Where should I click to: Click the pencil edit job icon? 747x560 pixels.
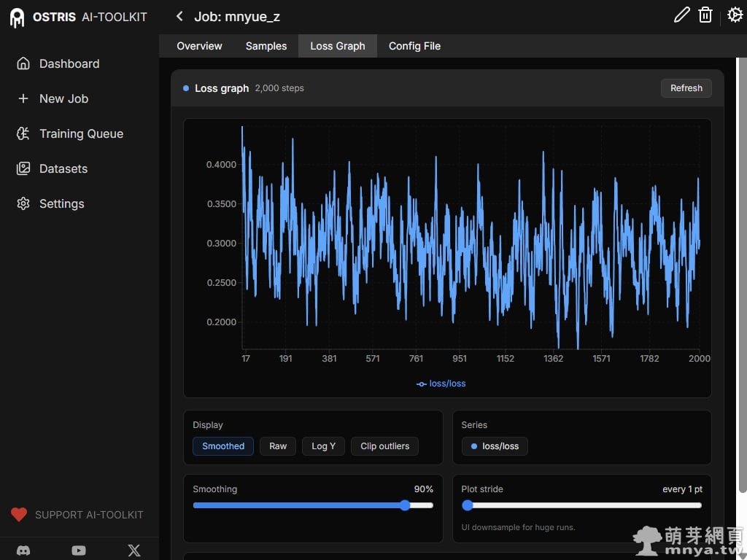tap(681, 15)
